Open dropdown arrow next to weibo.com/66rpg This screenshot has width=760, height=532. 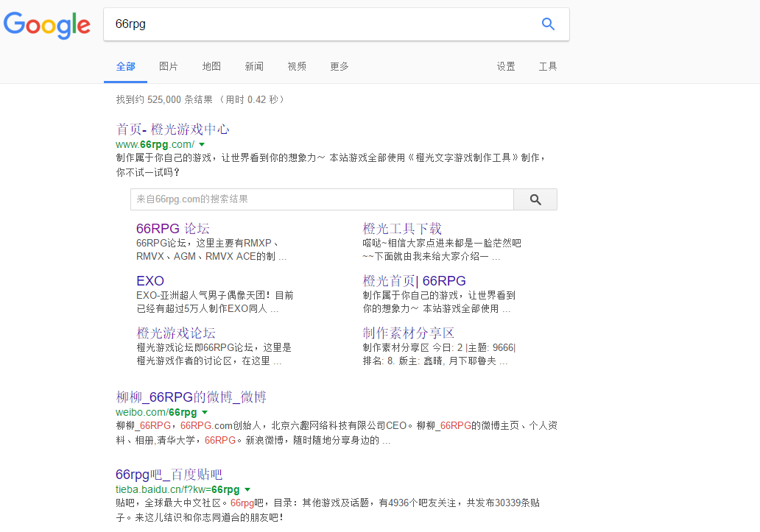[x=205, y=413]
